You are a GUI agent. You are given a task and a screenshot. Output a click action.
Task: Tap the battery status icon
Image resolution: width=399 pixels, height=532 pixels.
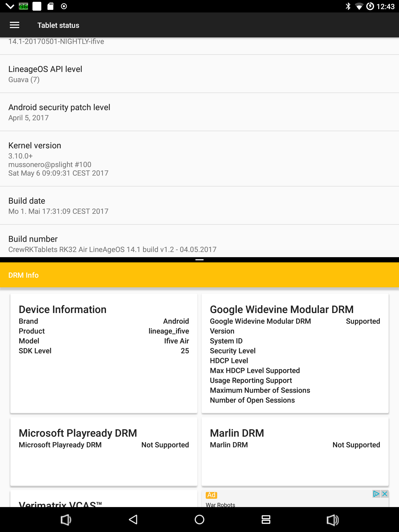pos(370,6)
